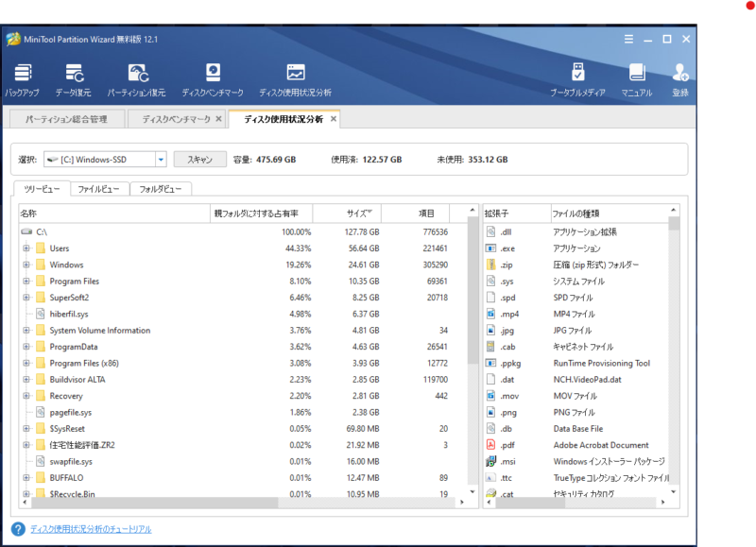Screen dimensions: 756x547
Task: Select the ツリービュー tab
Action: point(42,189)
